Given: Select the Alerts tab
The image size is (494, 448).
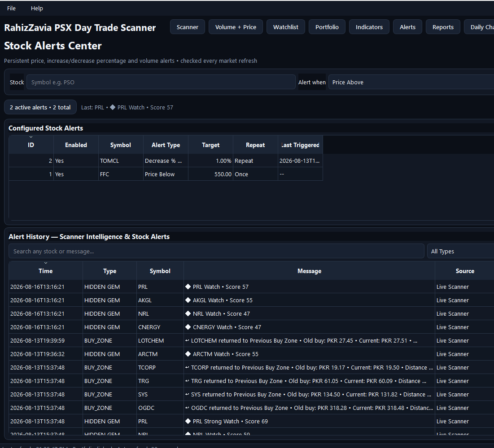Looking at the screenshot, I should 408,27.
